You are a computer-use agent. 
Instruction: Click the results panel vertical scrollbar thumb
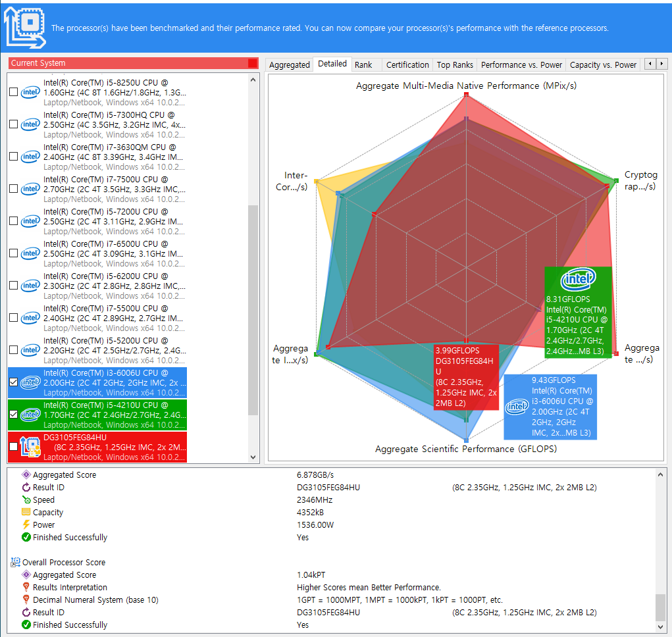click(x=660, y=606)
